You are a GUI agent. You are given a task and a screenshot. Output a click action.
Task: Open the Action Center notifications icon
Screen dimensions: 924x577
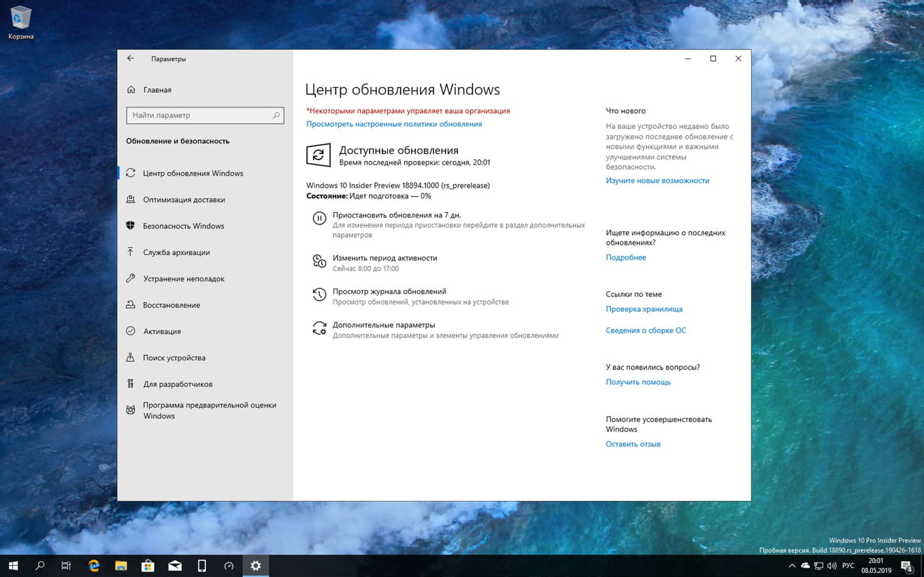coord(906,565)
